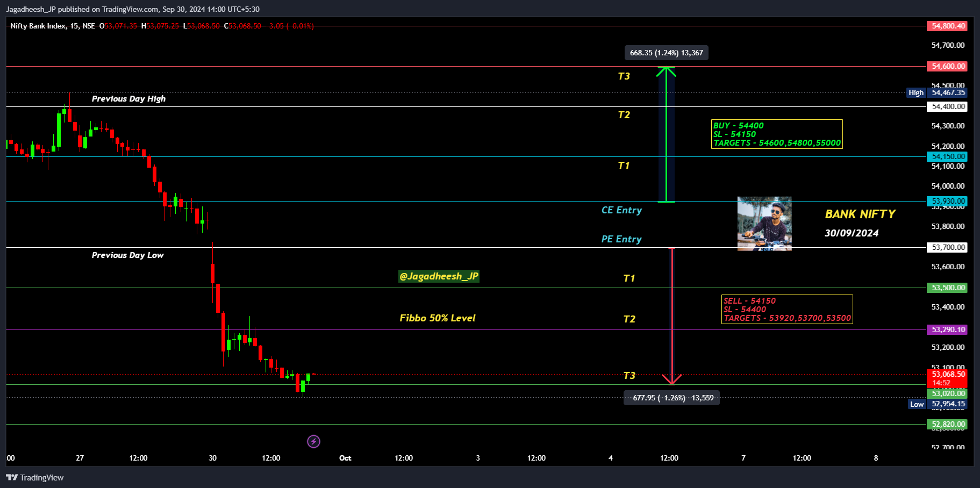Click the 53,800.00 price axis value
The width and height of the screenshot is (980, 488).
pyautogui.click(x=948, y=226)
